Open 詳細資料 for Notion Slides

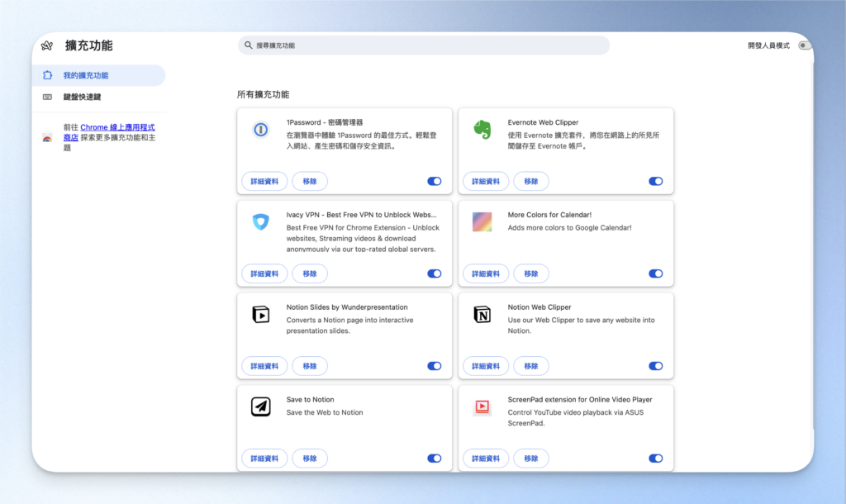pos(264,366)
